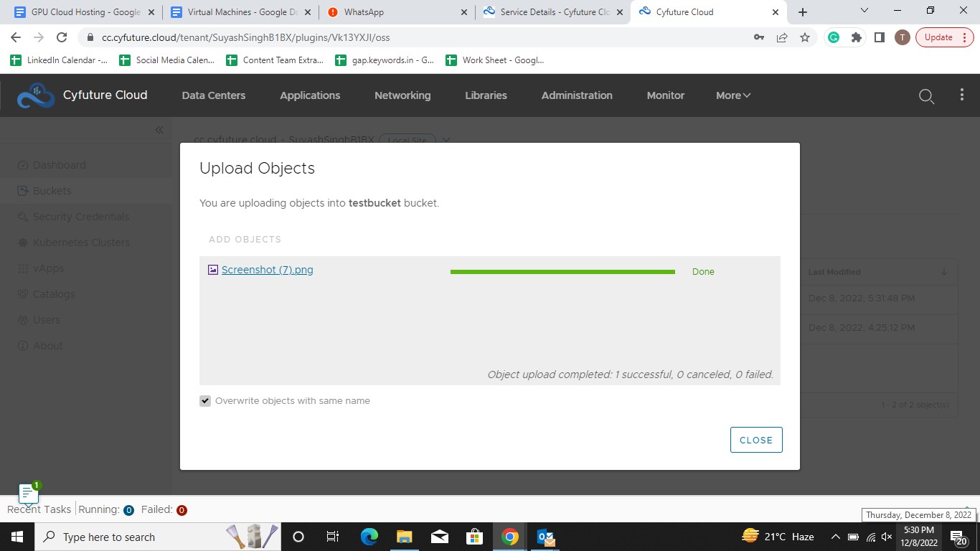
Task: Open the Recent Tasks notes icon
Action: click(28, 494)
